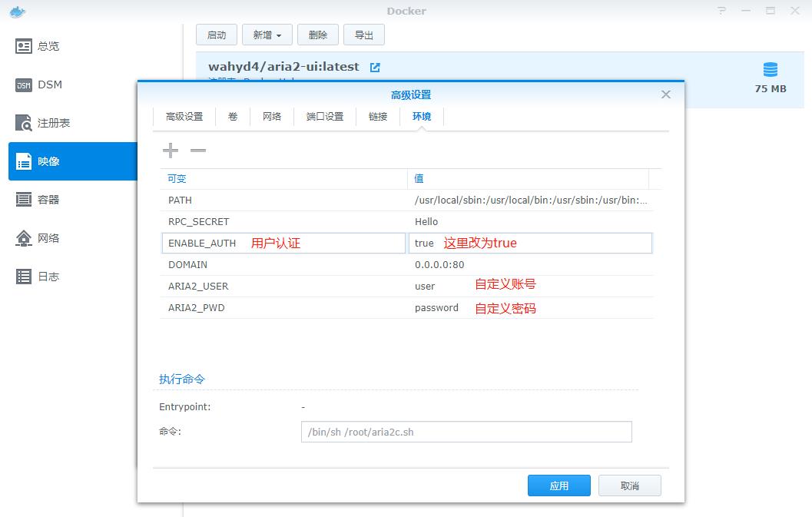
Task: Click 0.0.0.0:80 value cell
Action: tap(439, 265)
